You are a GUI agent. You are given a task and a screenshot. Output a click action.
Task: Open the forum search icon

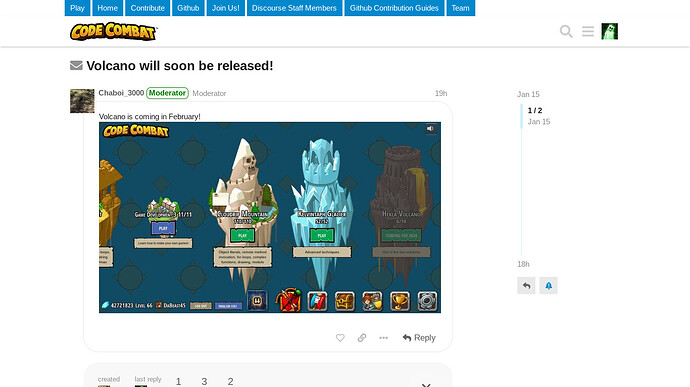pos(566,31)
